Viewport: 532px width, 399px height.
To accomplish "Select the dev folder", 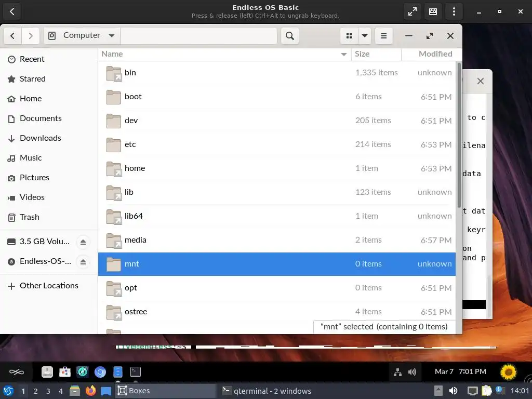I will point(276,121).
